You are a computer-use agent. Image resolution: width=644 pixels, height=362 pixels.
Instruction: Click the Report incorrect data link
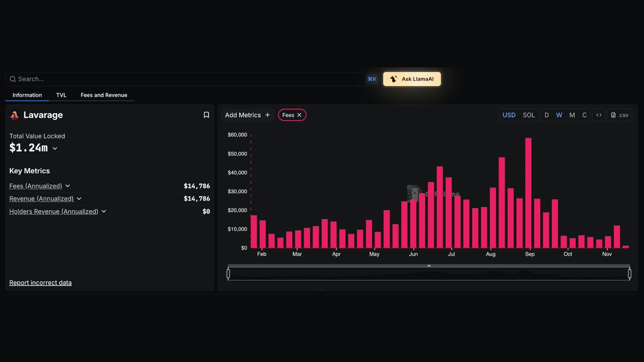40,283
